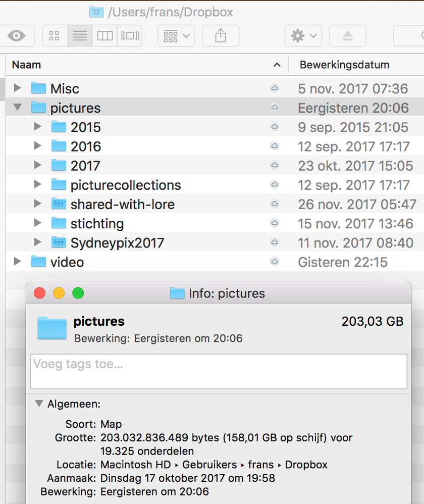Image resolution: width=424 pixels, height=504 pixels.
Task: Click the shared folder icon of shared-with-lore
Action: pos(58,204)
